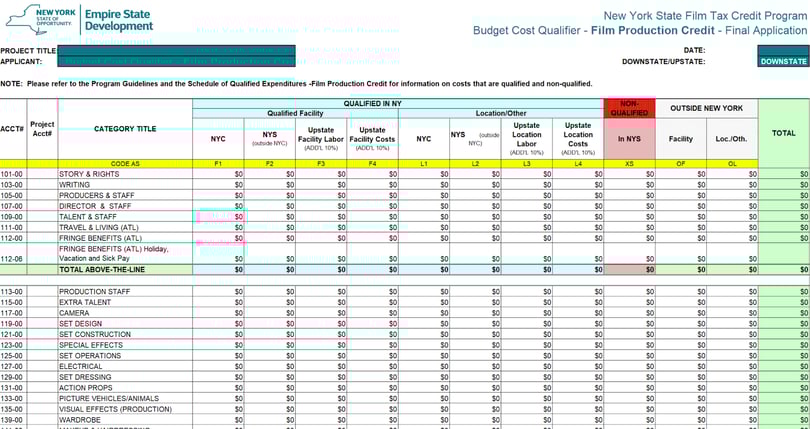
Task: Select the yellow L4 code cell
Action: (x=578, y=164)
